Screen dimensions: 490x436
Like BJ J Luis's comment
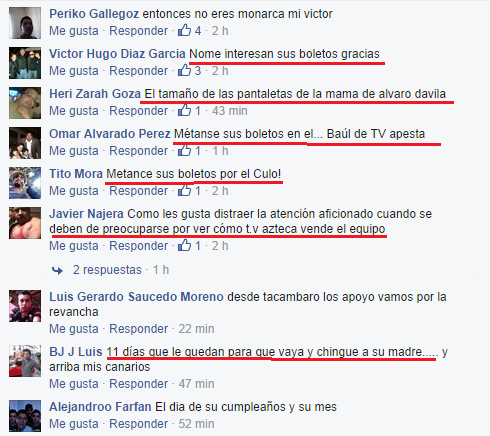point(74,384)
